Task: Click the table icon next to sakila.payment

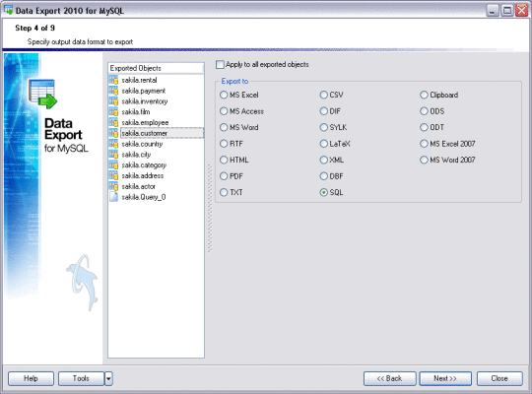Action: [x=113, y=91]
